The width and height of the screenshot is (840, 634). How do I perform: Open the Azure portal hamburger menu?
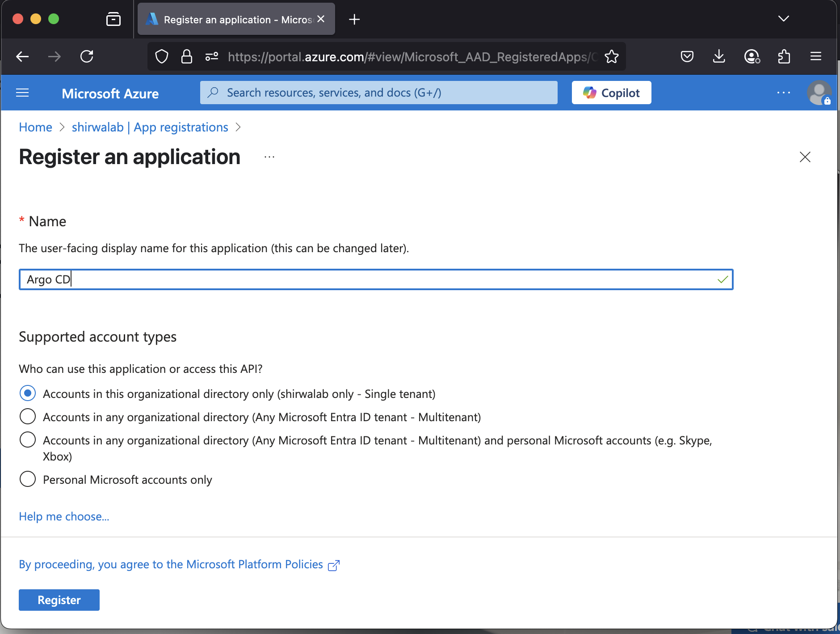pyautogui.click(x=22, y=93)
